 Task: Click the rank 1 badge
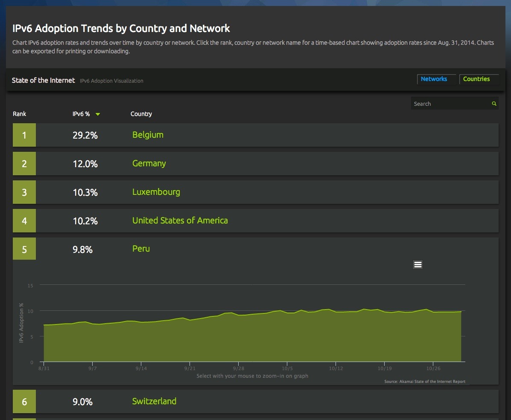[x=24, y=135]
